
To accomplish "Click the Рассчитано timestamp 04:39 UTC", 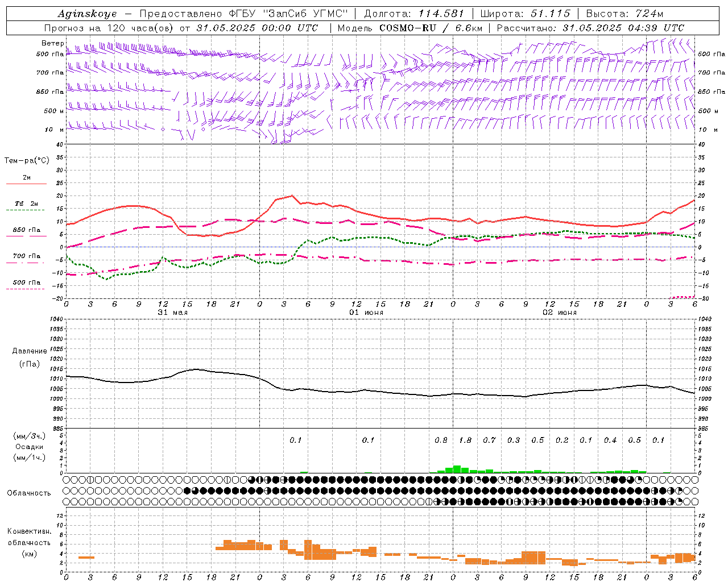I will 656,28.
